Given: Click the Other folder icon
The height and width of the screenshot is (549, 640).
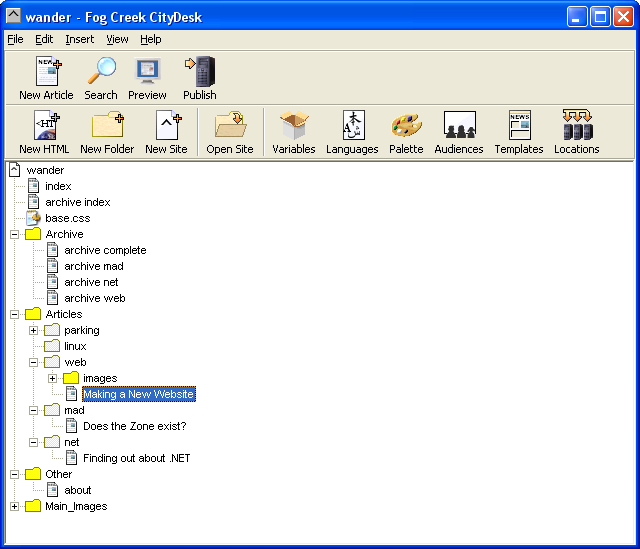Looking at the screenshot, I should tap(33, 474).
